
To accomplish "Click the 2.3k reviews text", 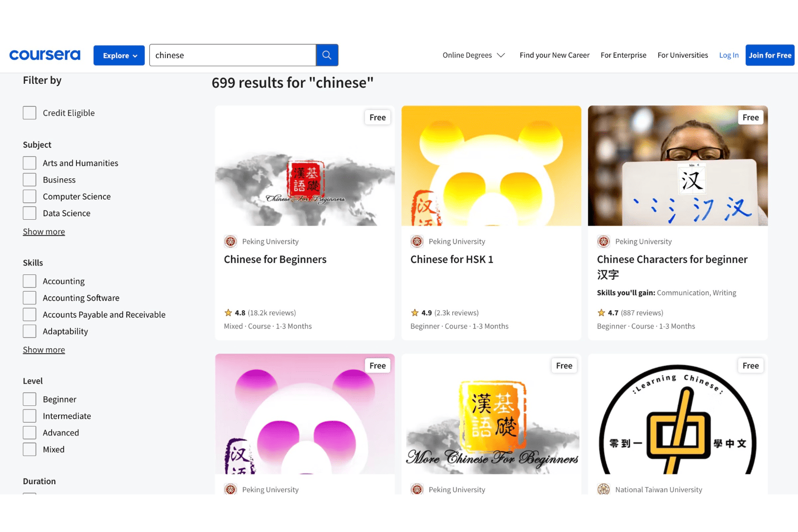I will pos(457,313).
